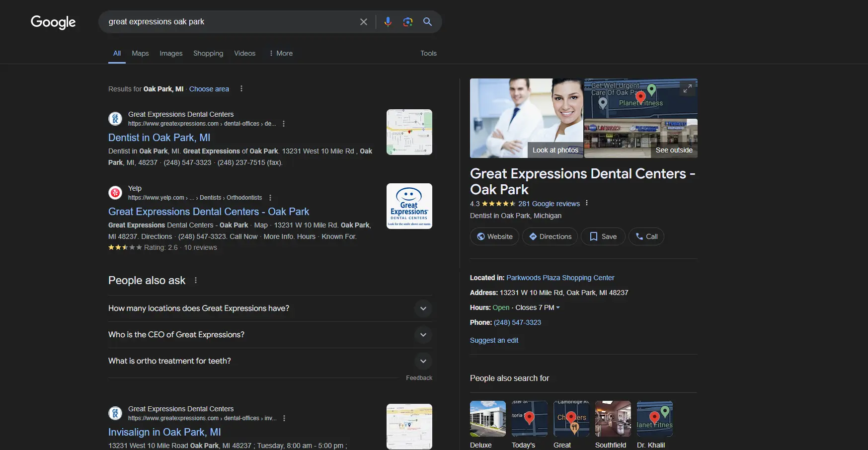The image size is (868, 450).
Task: Open options menu next to Choose area
Action: (241, 88)
